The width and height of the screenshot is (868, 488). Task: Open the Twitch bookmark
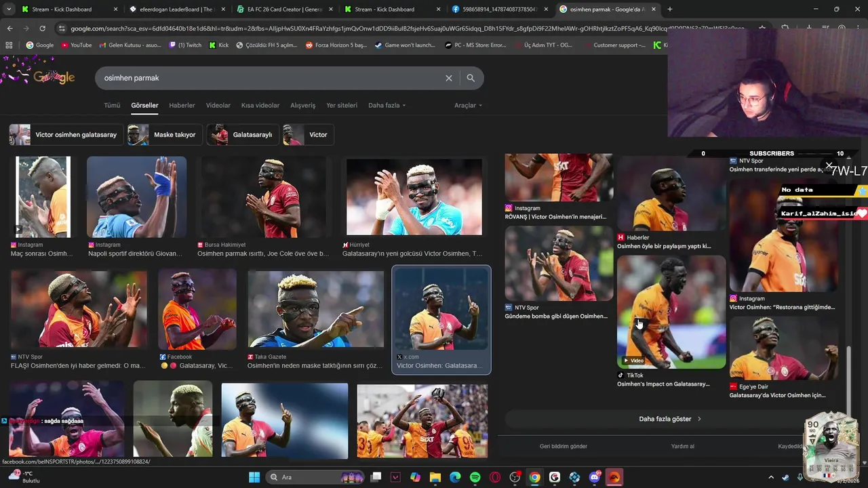pos(185,45)
